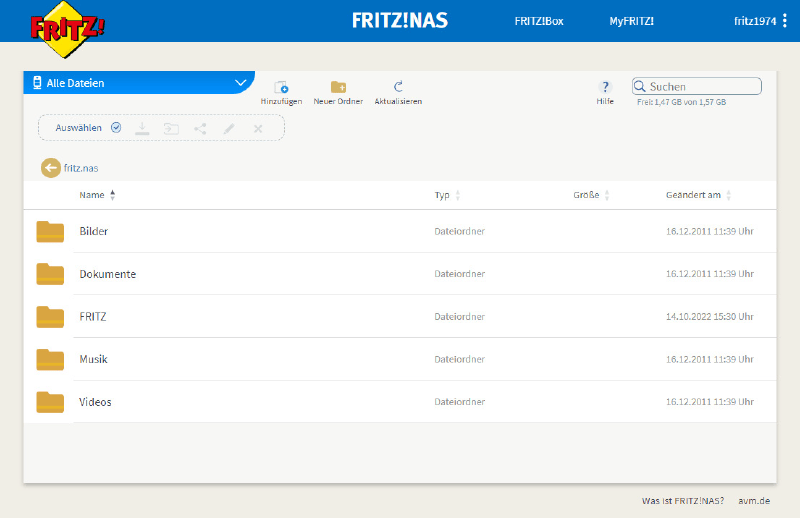The height and width of the screenshot is (518, 800).
Task: Toggle the Auswählen selection checkmark
Action: coord(116,128)
